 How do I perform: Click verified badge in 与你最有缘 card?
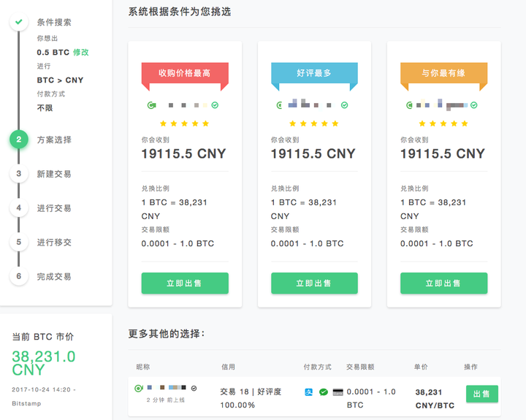474,105
